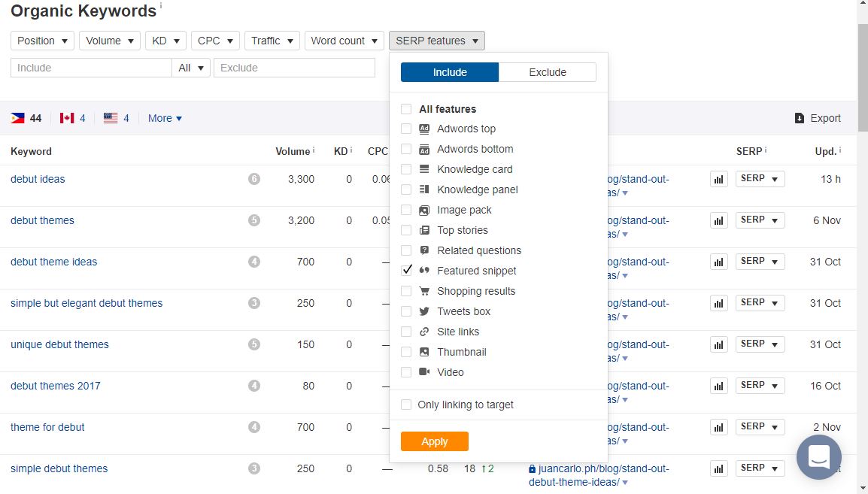Select the United States flag filter

click(x=111, y=118)
